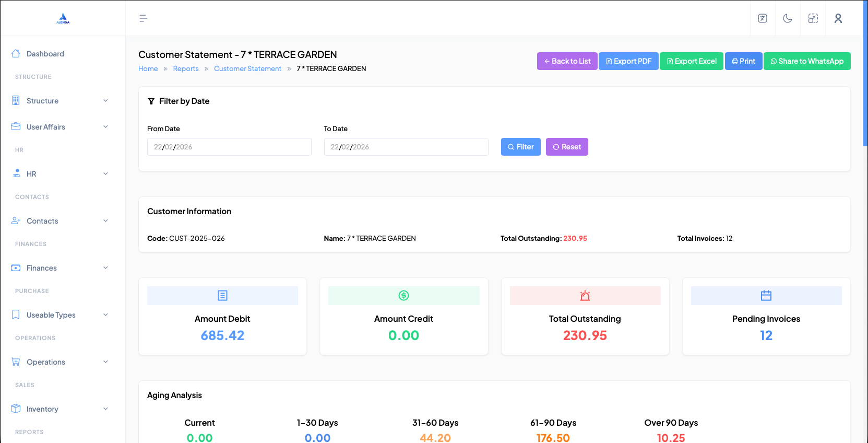Expand the Inventory menu chevron
Screen dimensions: 868x443
point(105,409)
